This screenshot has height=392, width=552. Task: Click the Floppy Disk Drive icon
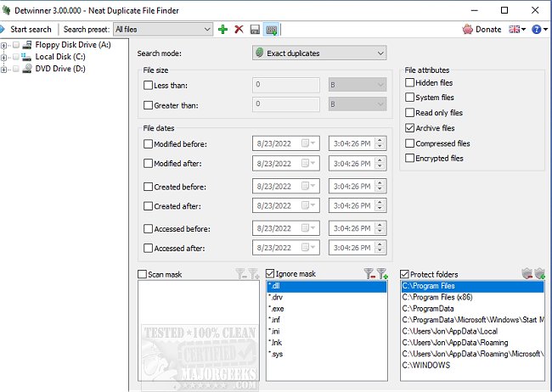27,45
